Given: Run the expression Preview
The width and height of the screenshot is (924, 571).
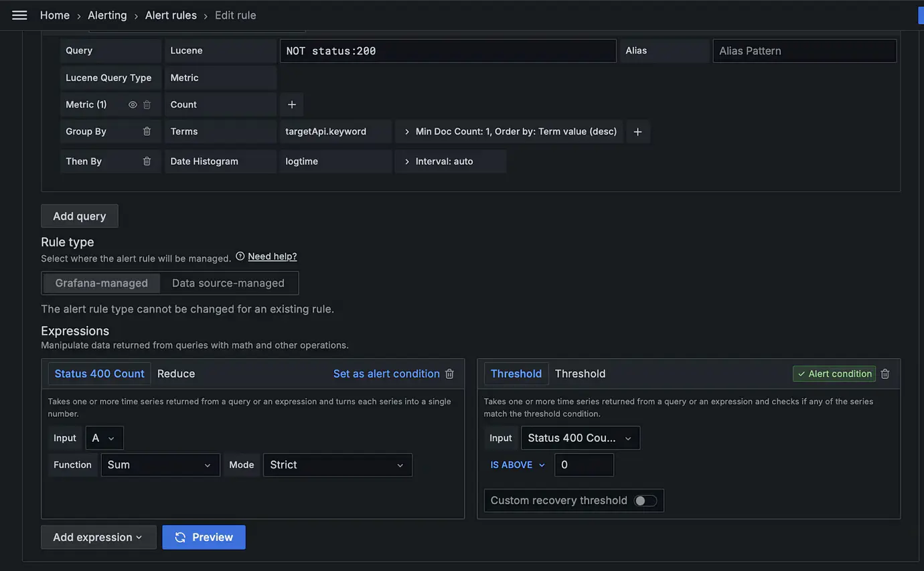Looking at the screenshot, I should point(204,538).
